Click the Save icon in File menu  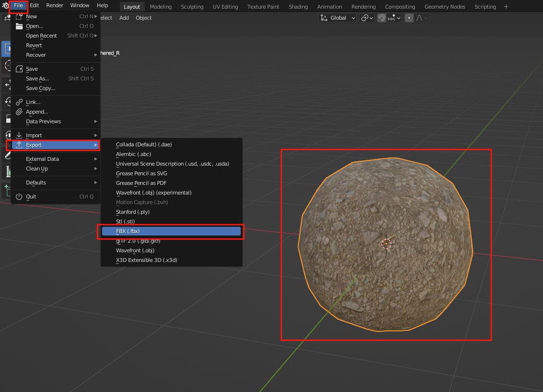point(19,69)
